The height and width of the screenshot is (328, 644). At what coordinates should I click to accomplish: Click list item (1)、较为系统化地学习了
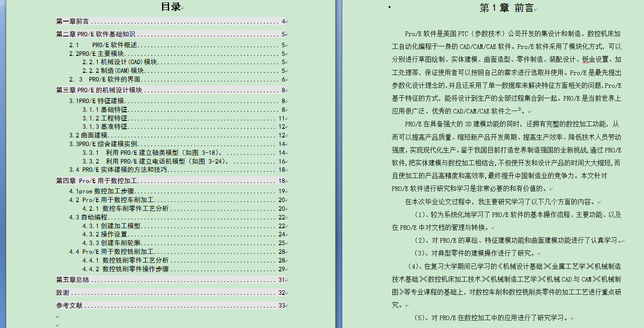[x=518, y=215]
